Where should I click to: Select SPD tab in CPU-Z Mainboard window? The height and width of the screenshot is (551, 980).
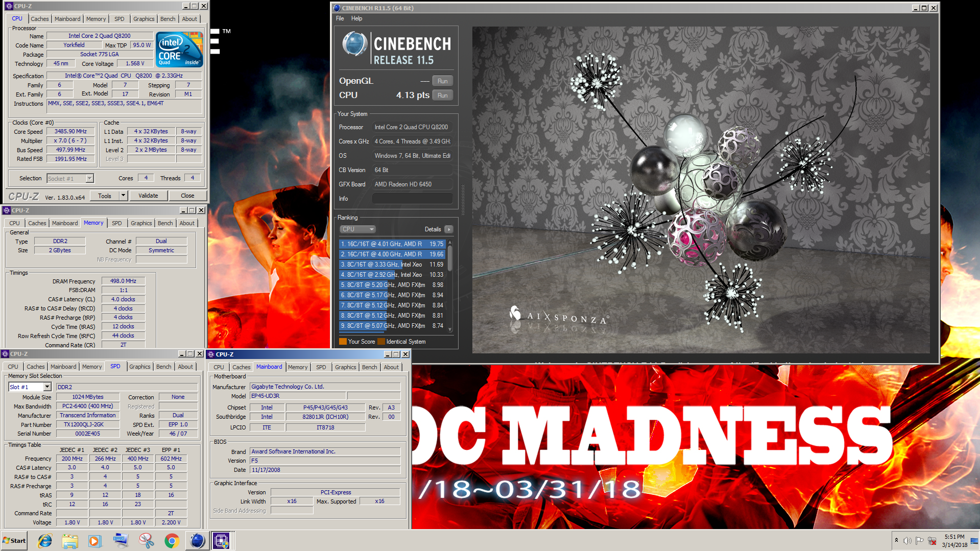[x=321, y=367]
